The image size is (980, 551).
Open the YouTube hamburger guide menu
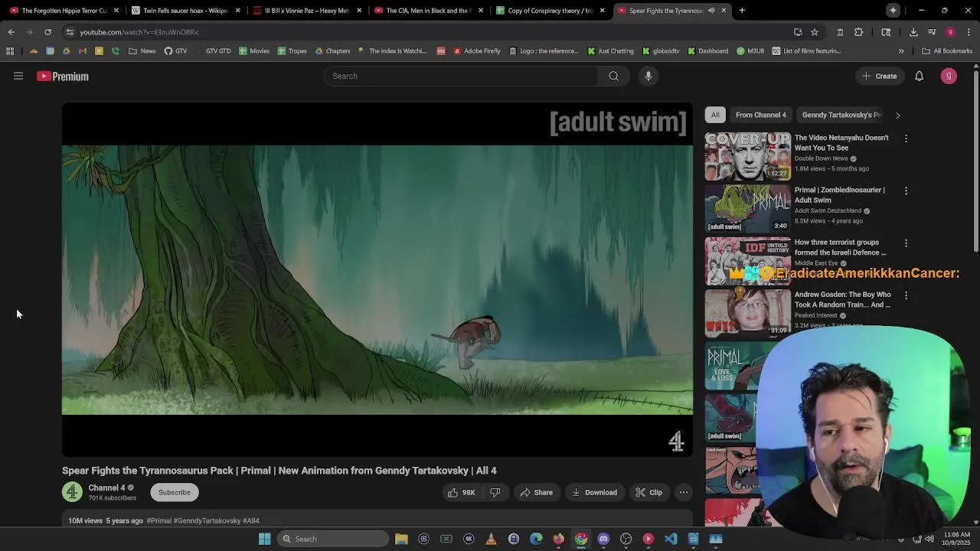point(18,76)
